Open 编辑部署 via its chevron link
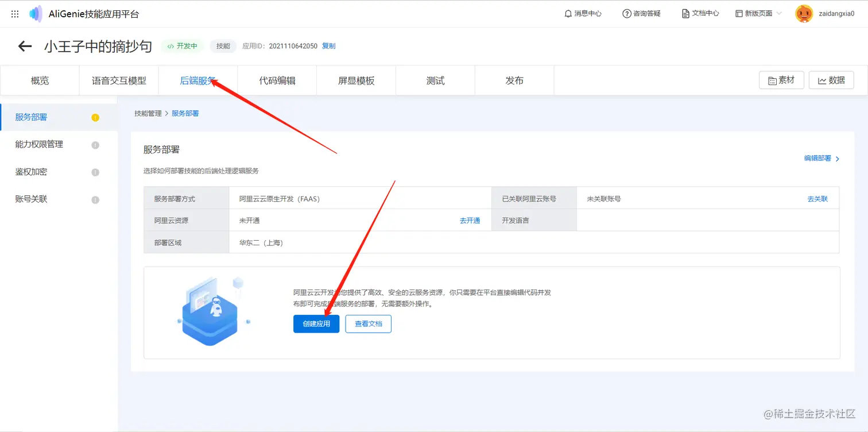 (821, 159)
